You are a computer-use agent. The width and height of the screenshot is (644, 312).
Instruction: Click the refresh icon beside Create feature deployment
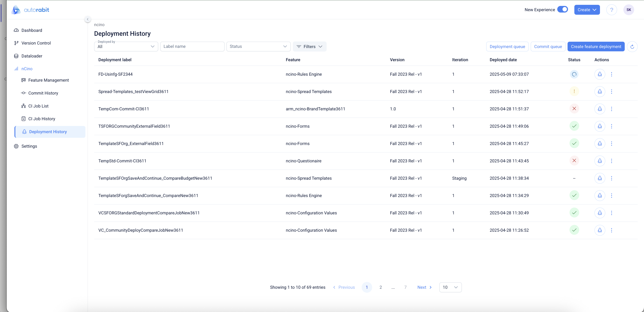coord(632,47)
